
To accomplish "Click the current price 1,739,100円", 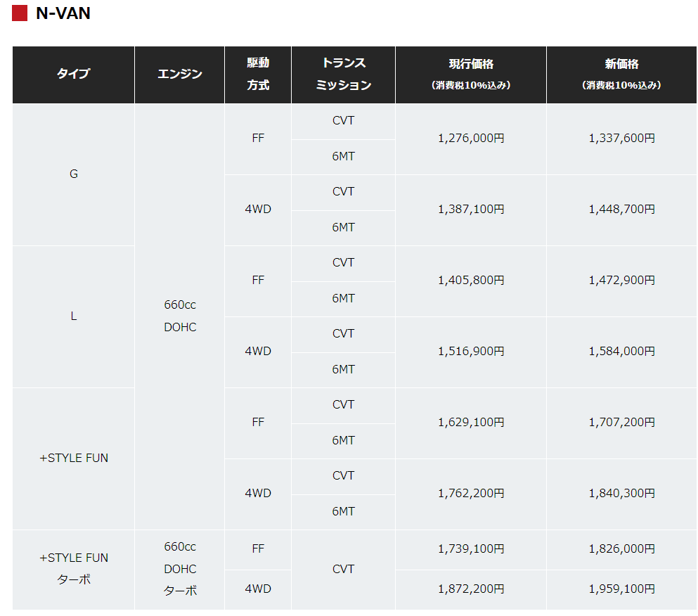I will point(471,549).
